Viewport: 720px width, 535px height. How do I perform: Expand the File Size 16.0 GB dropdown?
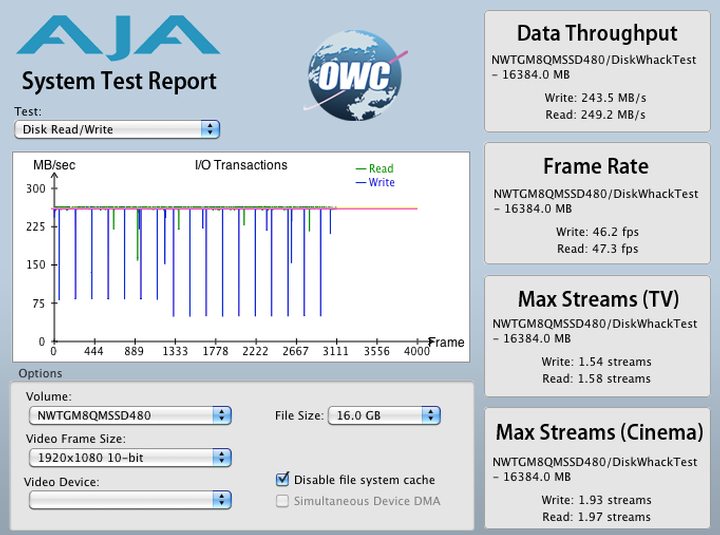coord(384,415)
